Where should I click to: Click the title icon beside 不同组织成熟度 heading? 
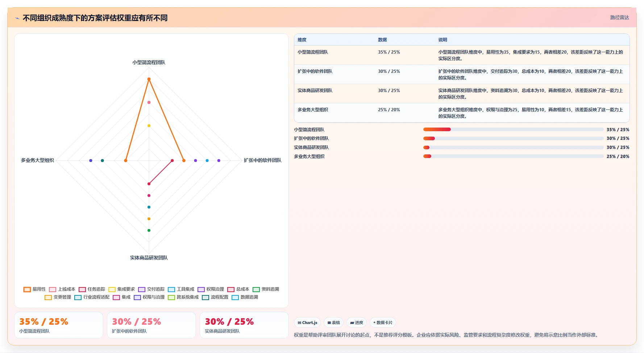17,18
